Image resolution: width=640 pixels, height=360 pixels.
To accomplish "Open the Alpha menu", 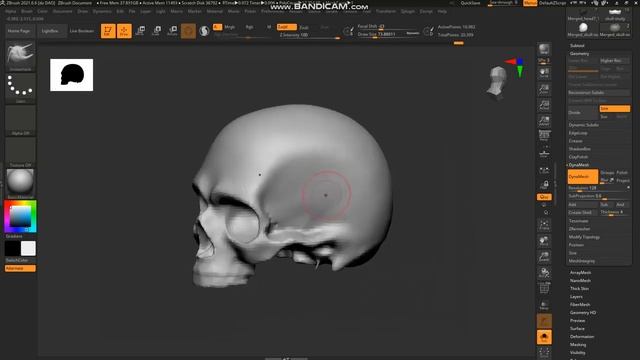I will point(11,11).
